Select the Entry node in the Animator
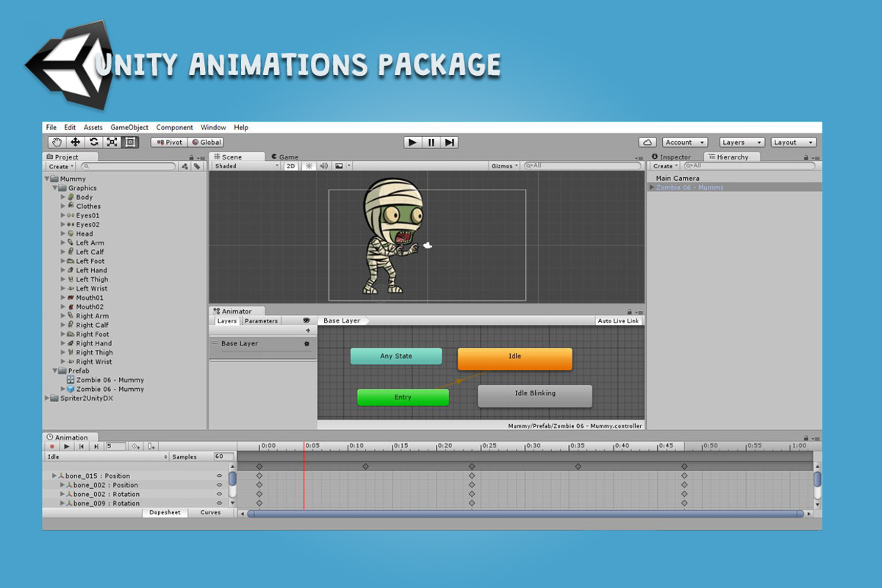This screenshot has height=588, width=882. pyautogui.click(x=403, y=398)
